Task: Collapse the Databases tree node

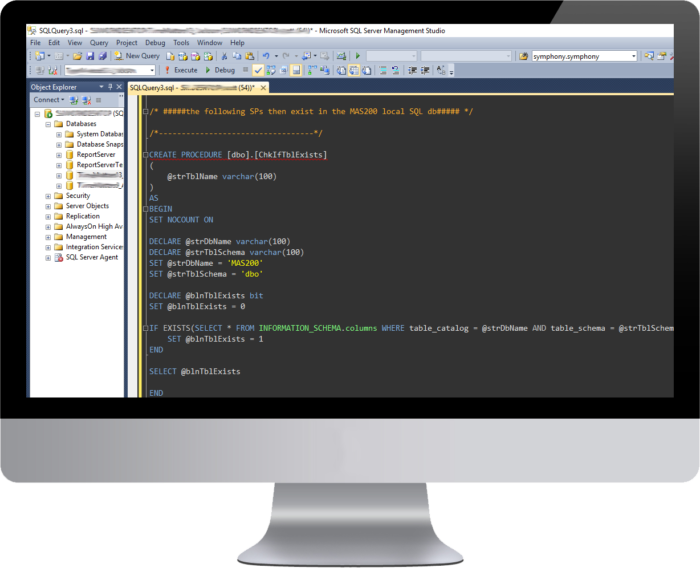Action: click(48, 123)
